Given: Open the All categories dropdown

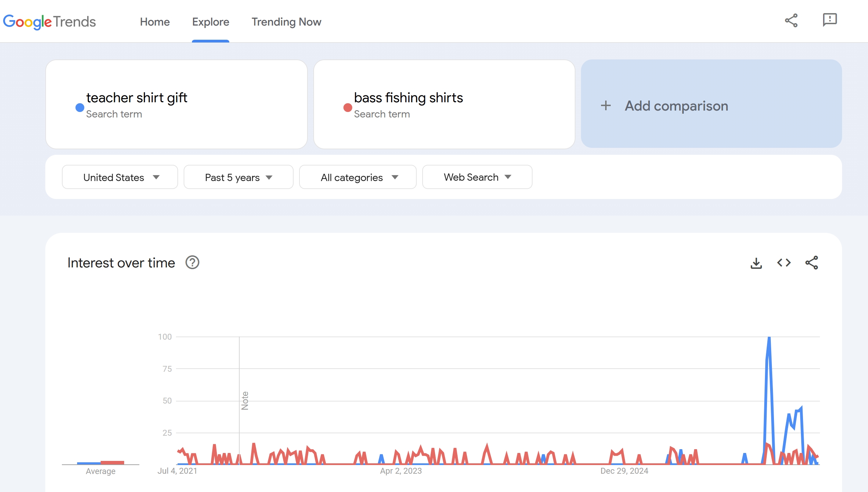Looking at the screenshot, I should click(358, 177).
